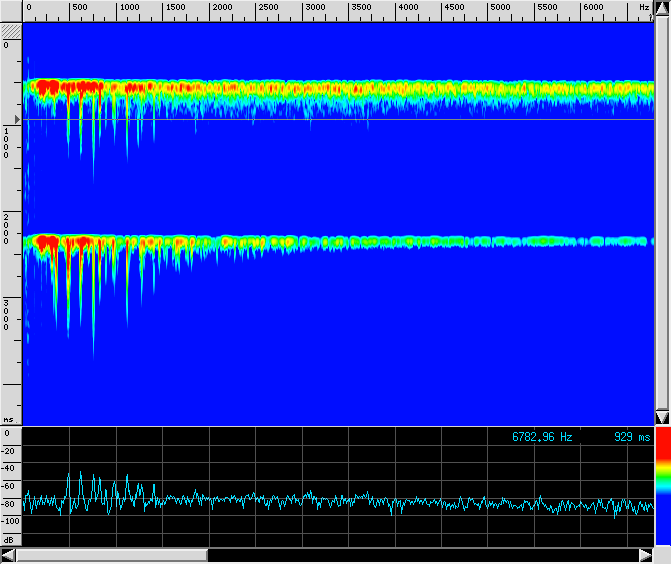Click the horizontal scrollbar left arrow
Image resolution: width=671 pixels, height=564 pixels.
[8, 555]
